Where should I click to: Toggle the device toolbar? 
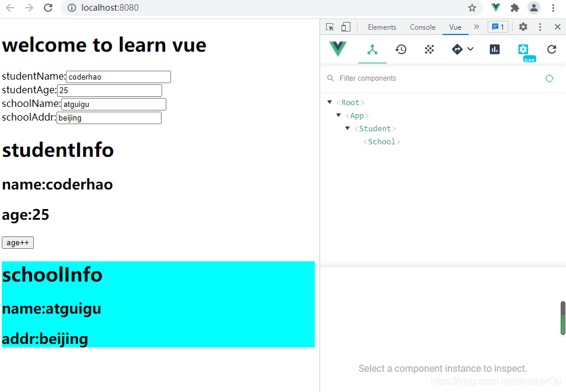tap(346, 27)
